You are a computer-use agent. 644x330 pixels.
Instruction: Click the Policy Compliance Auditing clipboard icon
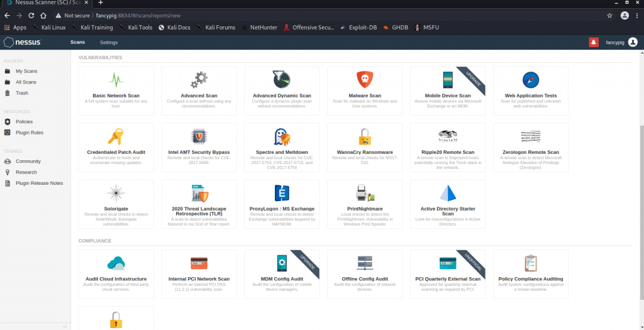(531, 263)
